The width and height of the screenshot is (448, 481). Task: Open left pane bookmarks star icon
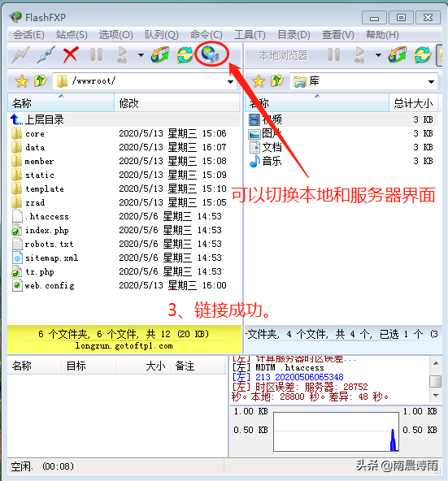22,81
